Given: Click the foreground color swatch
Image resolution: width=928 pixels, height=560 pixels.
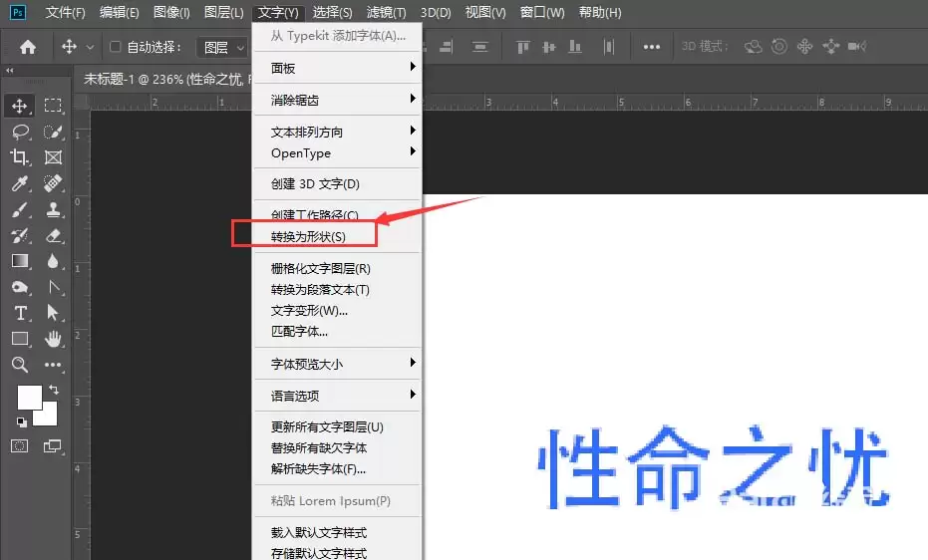Looking at the screenshot, I should click(30, 397).
